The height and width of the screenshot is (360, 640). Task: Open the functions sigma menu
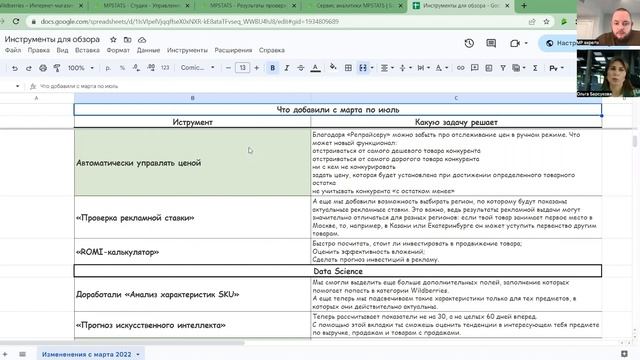pos(535,68)
